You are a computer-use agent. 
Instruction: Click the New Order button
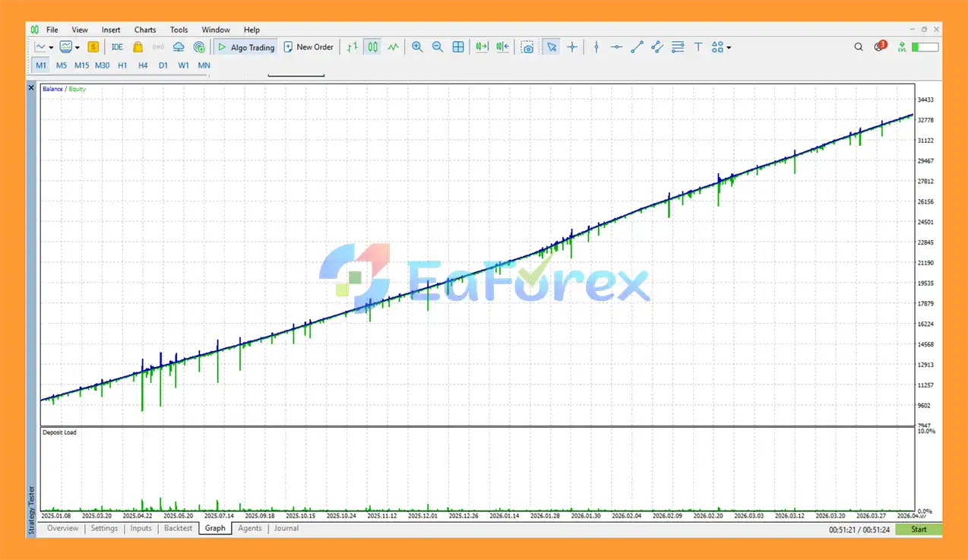click(x=308, y=47)
